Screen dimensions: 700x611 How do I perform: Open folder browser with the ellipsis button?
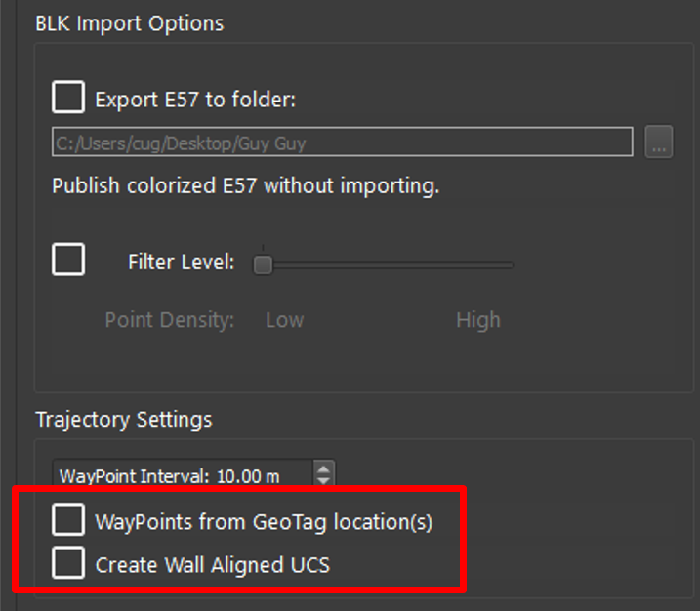coord(659,143)
